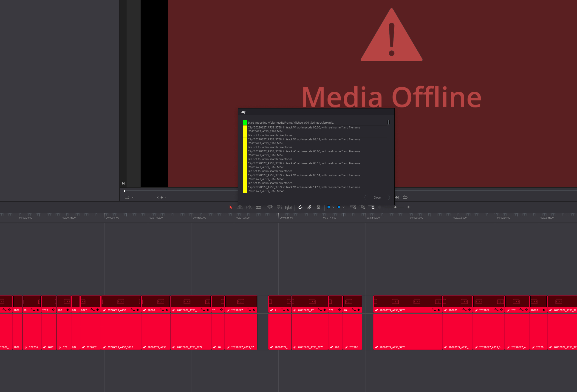
Task: Click the timeline zoom in plus button
Action: [409, 207]
